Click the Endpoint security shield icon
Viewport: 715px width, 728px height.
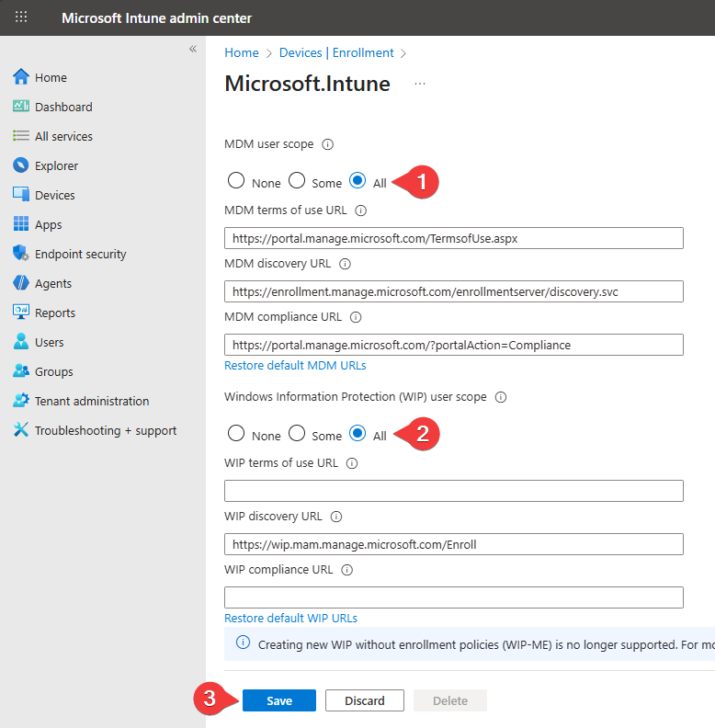tap(21, 254)
